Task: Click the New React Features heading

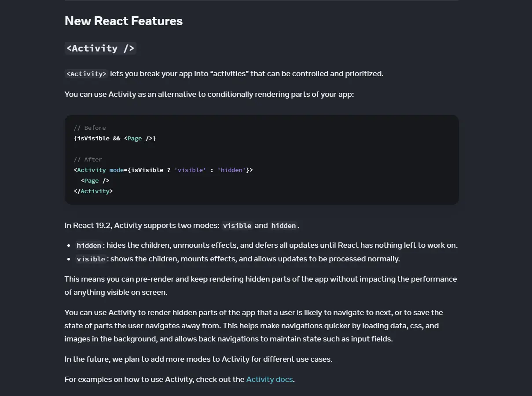Action: [x=123, y=21]
